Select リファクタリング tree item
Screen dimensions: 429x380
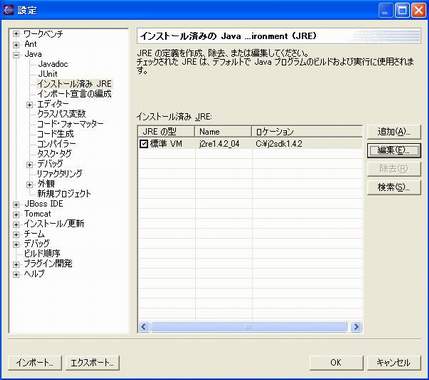(59, 174)
